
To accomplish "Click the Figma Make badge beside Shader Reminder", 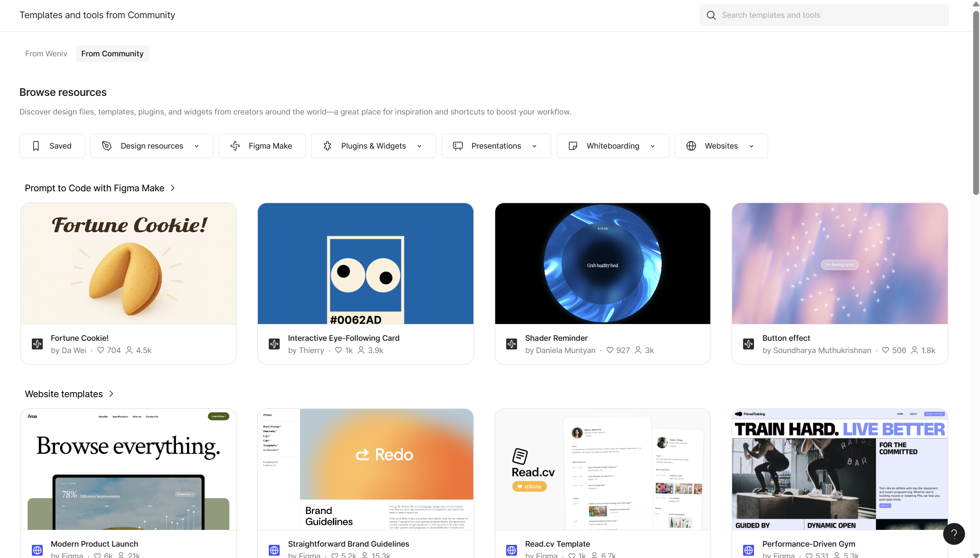I will point(512,344).
